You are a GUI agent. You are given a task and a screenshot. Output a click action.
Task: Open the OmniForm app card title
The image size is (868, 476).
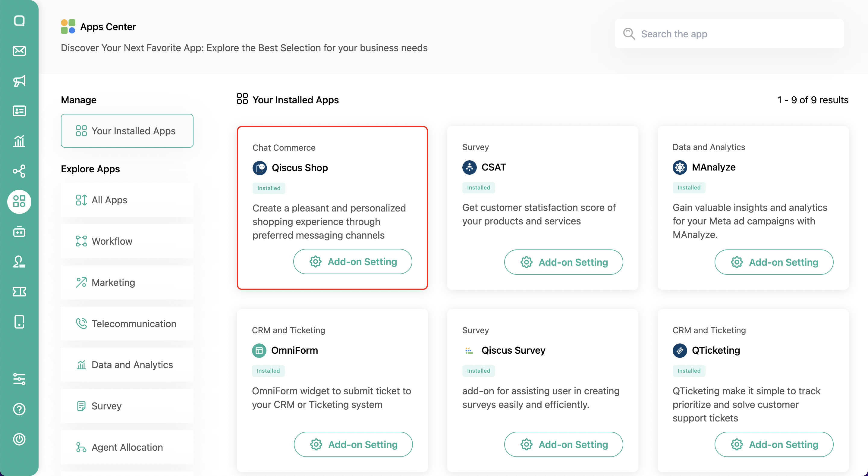tap(294, 350)
